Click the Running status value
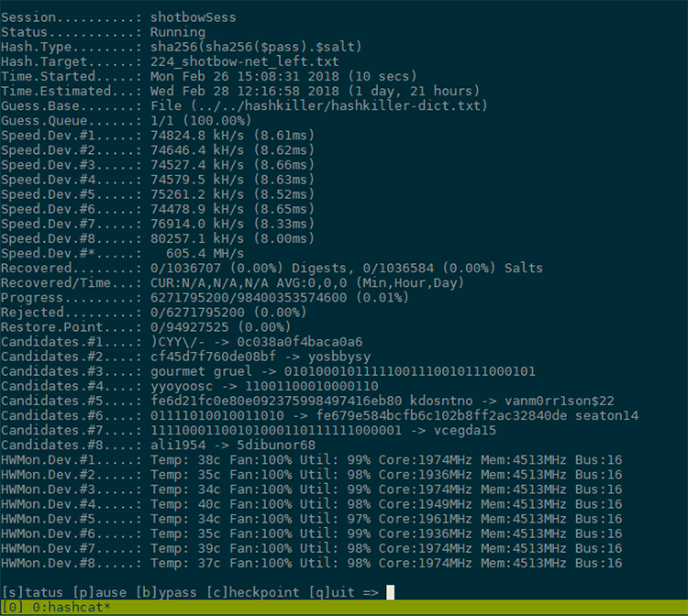The width and height of the screenshot is (688, 616). click(177, 32)
